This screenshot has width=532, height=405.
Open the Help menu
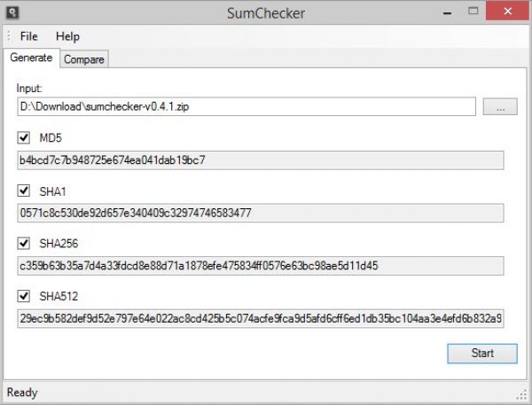(67, 36)
